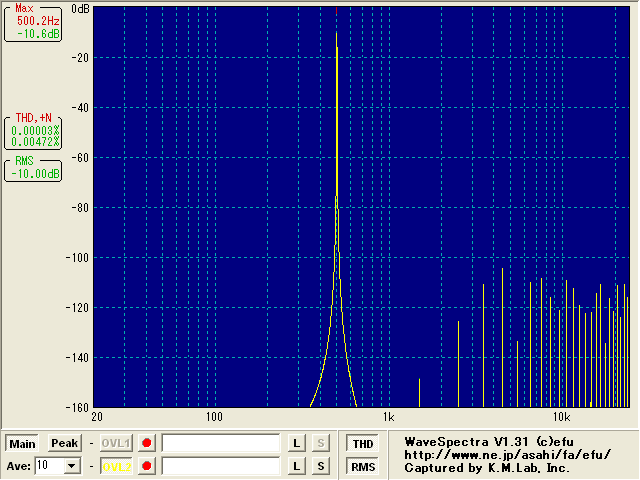Click the Max frequency readout 500.2Hz

(x=38, y=21)
